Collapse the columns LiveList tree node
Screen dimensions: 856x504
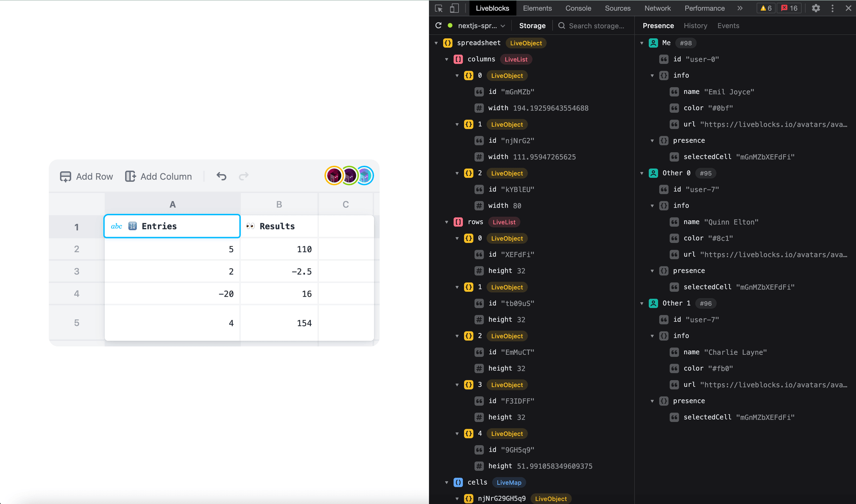coord(447,59)
